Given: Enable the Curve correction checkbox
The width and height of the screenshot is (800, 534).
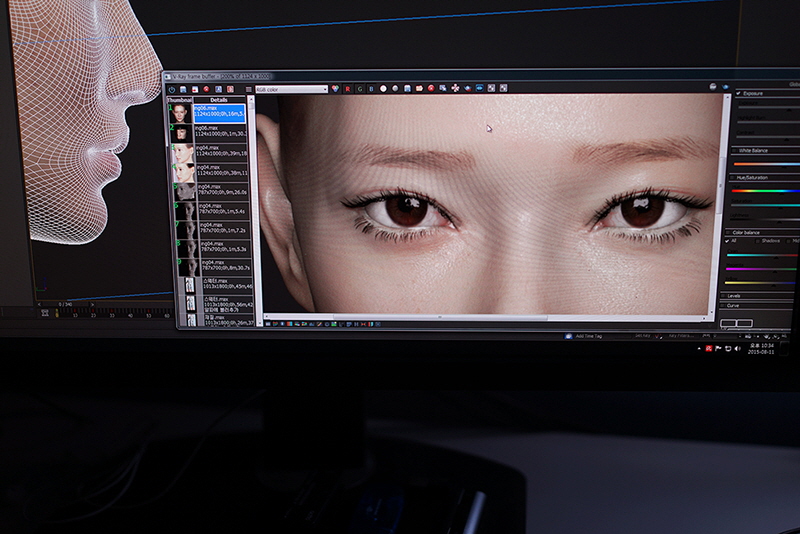Looking at the screenshot, I should point(723,306).
